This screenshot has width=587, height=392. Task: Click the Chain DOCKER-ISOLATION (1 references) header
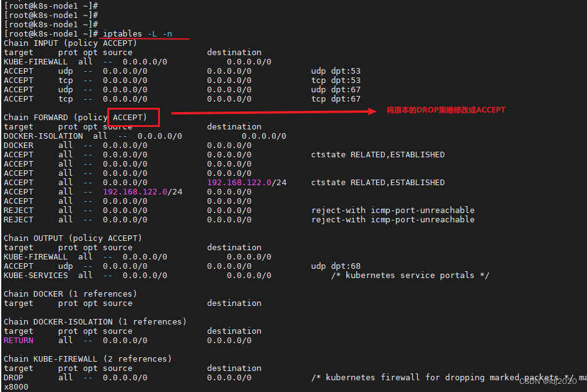point(95,321)
